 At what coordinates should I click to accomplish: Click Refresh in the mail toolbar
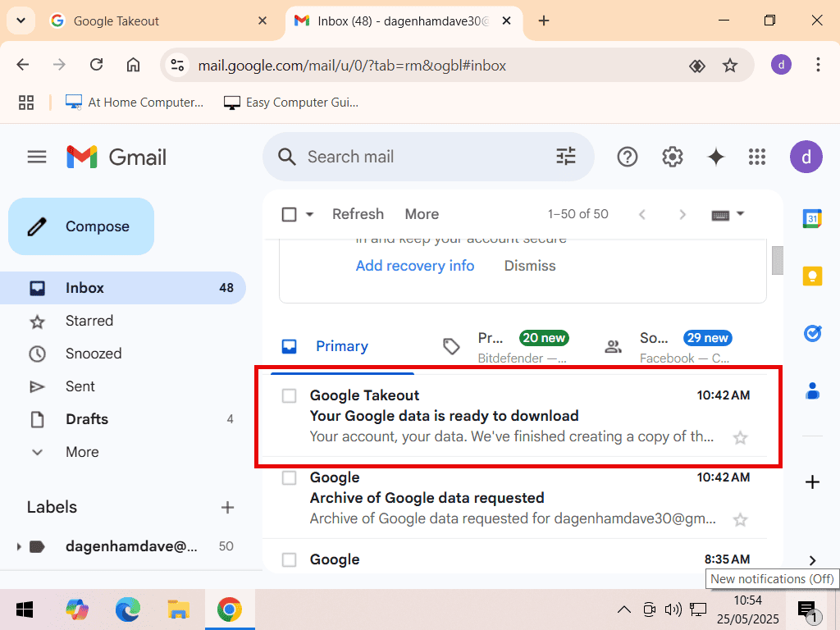[358, 214]
